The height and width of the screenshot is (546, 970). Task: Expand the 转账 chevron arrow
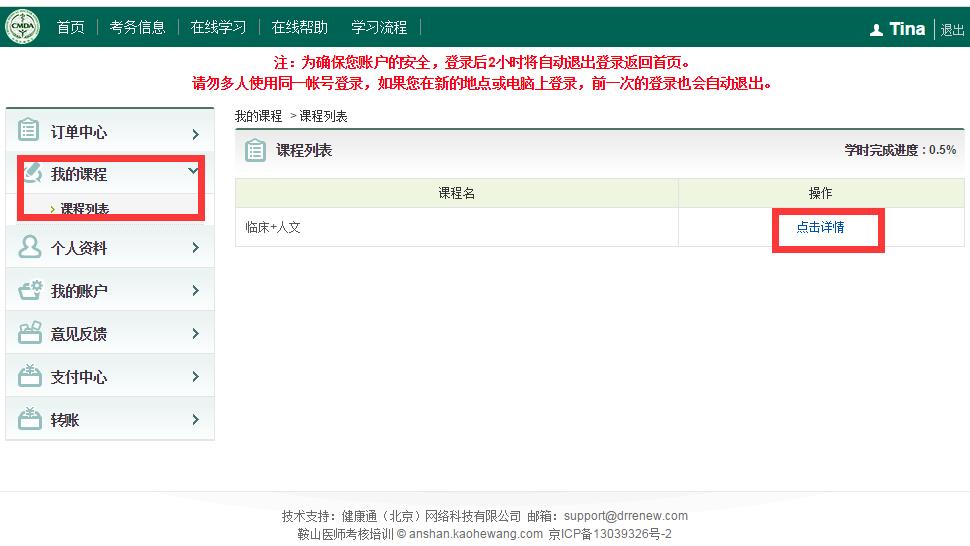tap(195, 420)
